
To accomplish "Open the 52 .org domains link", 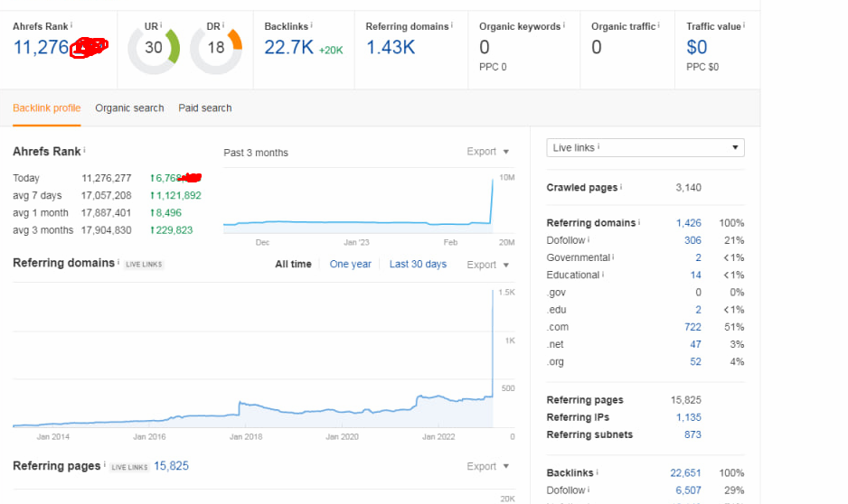I will point(695,361).
